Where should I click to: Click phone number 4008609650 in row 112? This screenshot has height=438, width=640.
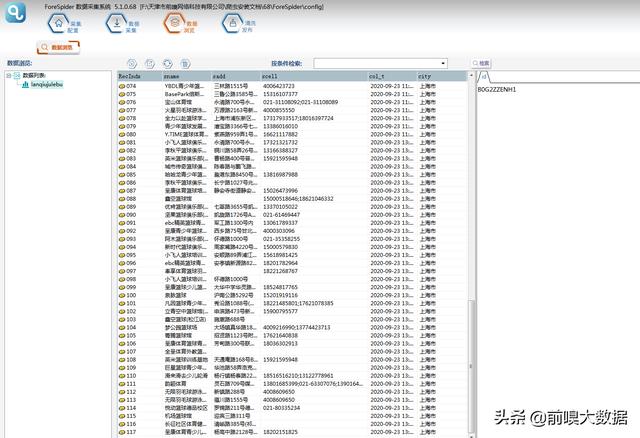click(279, 392)
